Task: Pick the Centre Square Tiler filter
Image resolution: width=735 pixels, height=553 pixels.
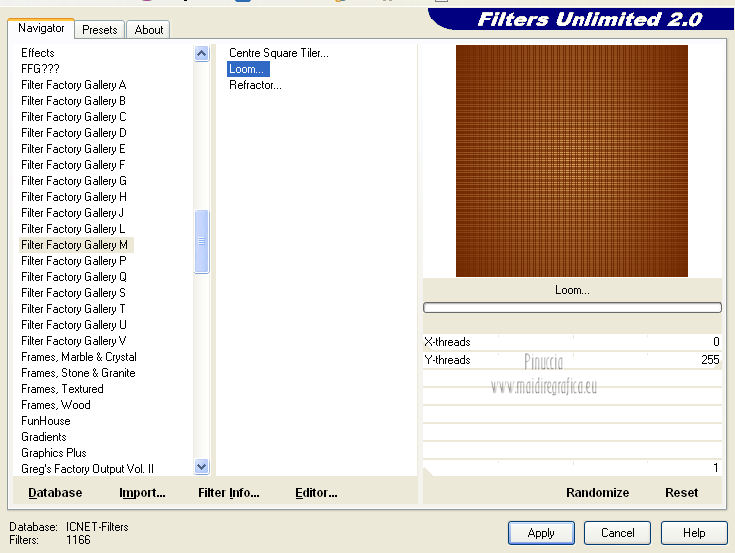Action: click(x=278, y=53)
